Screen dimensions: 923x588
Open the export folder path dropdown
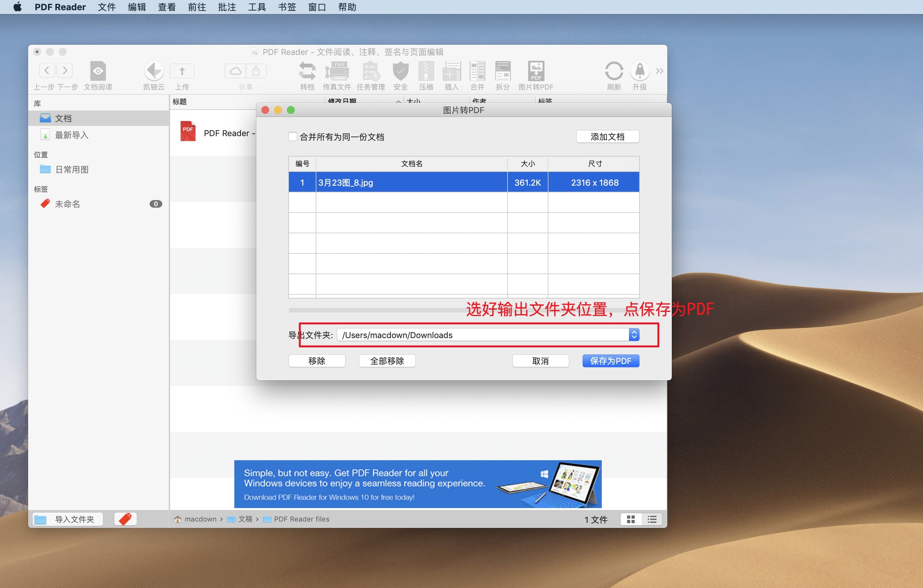click(634, 335)
